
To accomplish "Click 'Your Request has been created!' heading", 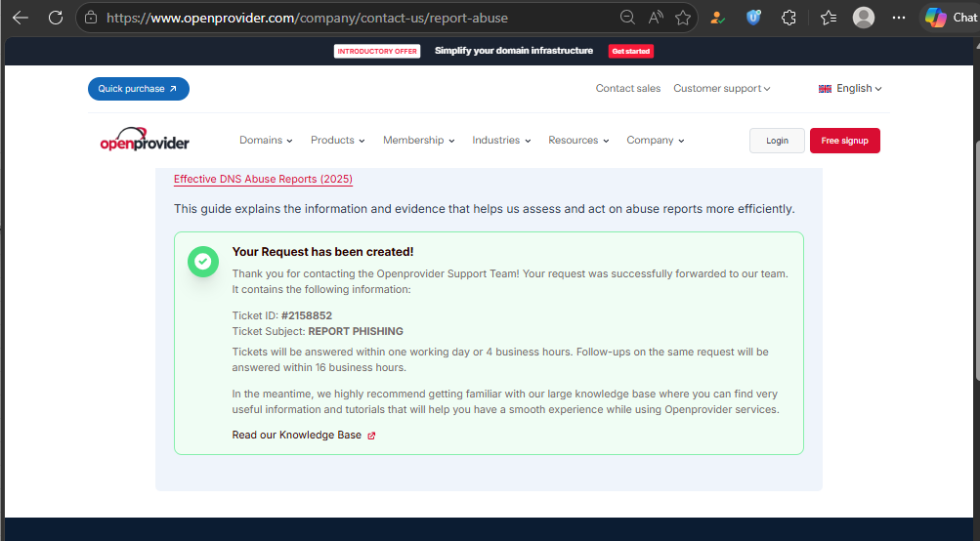I will pos(322,252).
